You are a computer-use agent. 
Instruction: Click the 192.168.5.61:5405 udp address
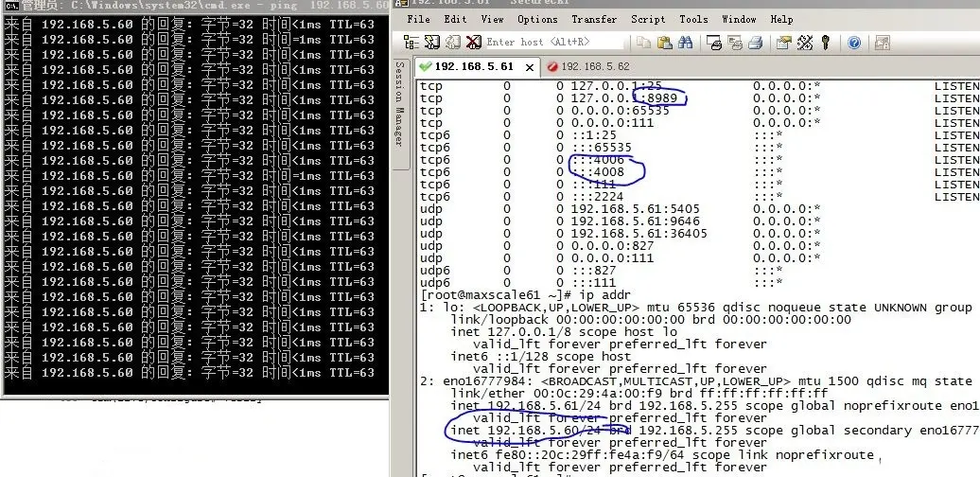[x=635, y=209]
